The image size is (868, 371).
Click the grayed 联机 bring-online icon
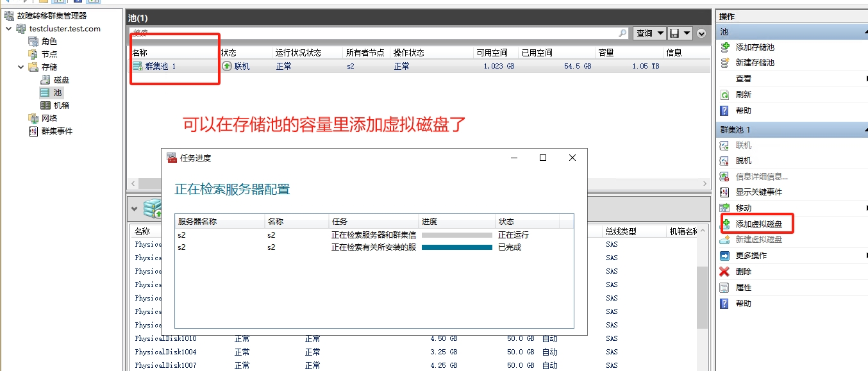click(725, 145)
